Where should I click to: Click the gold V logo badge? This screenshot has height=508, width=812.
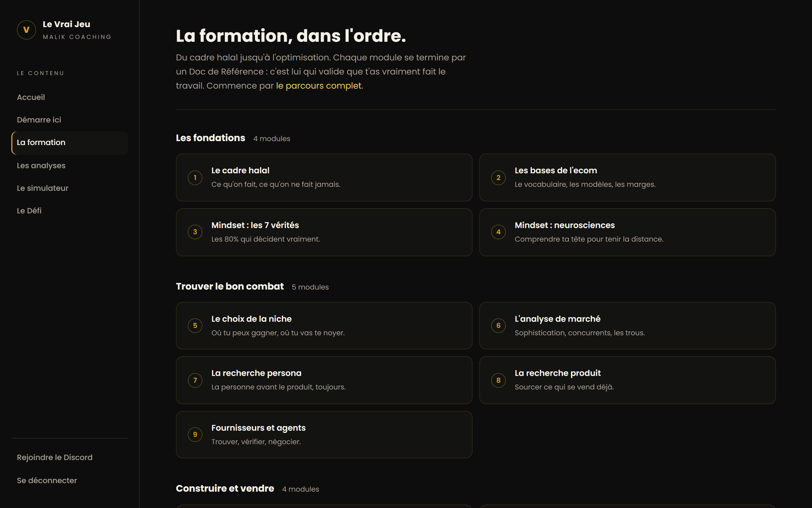pyautogui.click(x=26, y=30)
